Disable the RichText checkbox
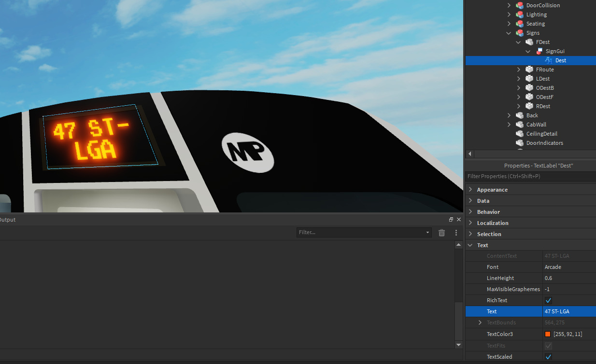The image size is (596, 364). (548, 300)
